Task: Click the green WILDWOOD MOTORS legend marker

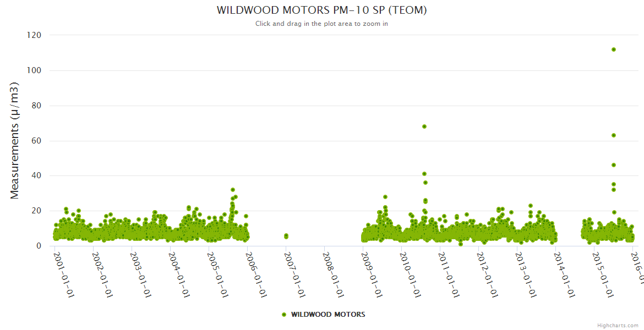Action: click(284, 315)
